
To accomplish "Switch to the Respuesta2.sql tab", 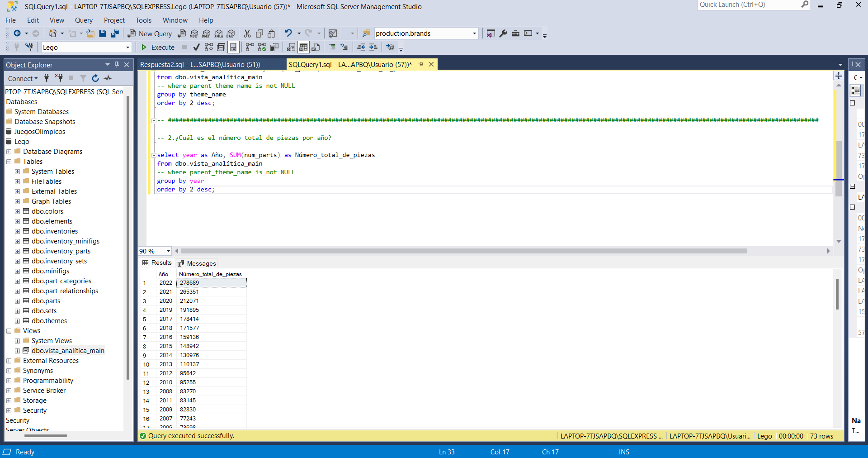I will coord(200,65).
